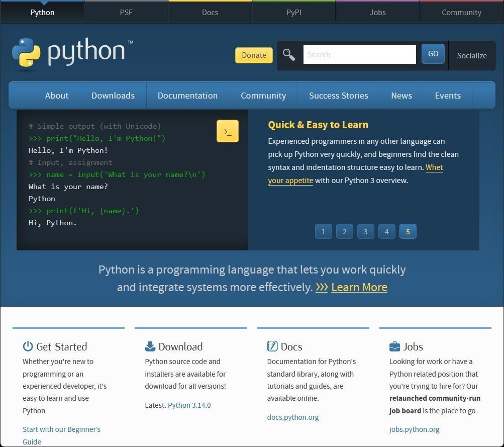Visit the docs.python.org link
The image size is (504, 447).
pos(292,417)
